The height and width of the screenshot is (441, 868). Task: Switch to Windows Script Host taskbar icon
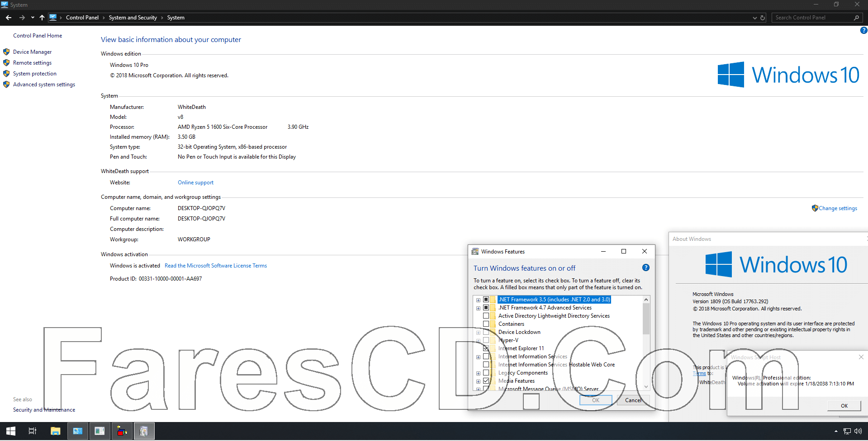pos(122,431)
